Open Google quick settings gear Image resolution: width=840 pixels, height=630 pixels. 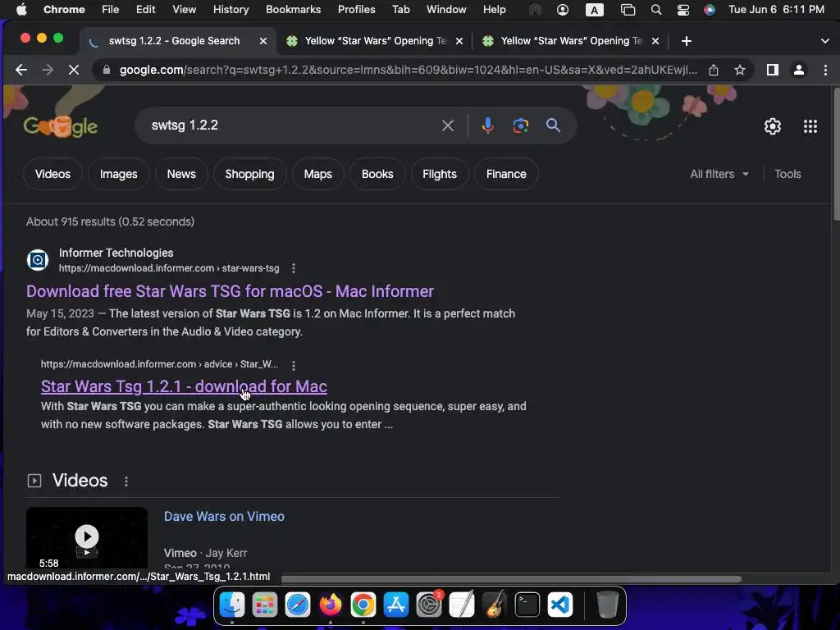[x=773, y=126]
